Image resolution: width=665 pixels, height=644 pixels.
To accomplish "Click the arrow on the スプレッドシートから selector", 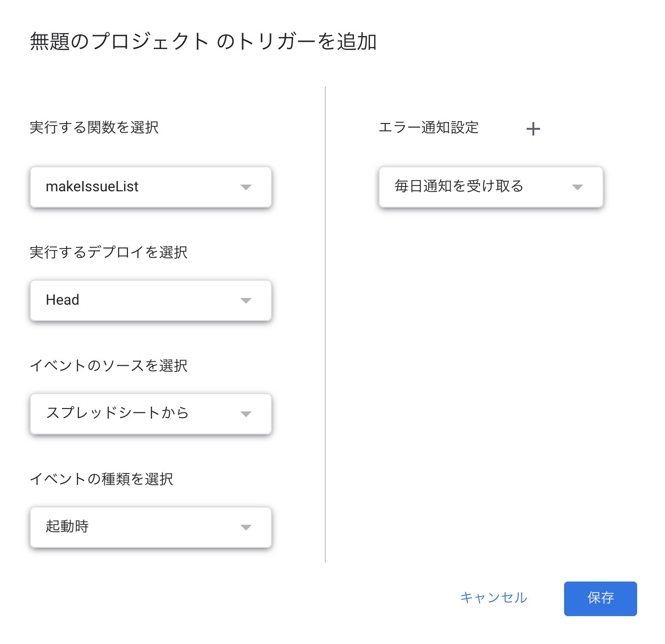I will click(246, 414).
